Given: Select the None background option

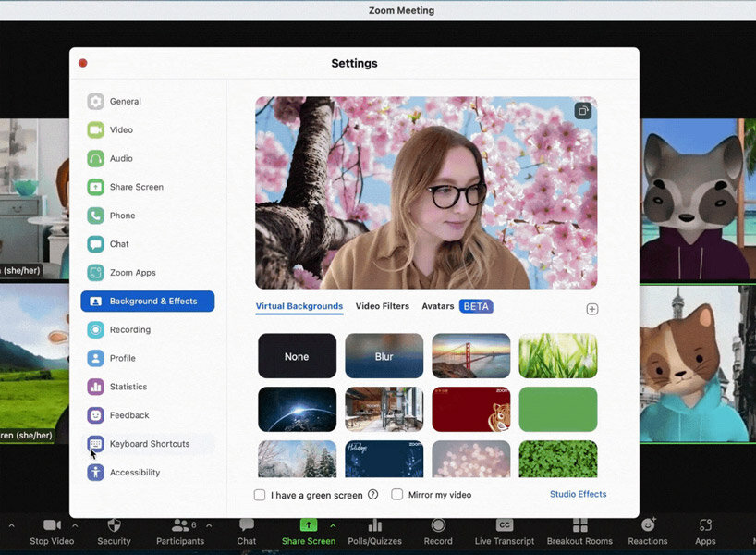Looking at the screenshot, I should (x=297, y=356).
